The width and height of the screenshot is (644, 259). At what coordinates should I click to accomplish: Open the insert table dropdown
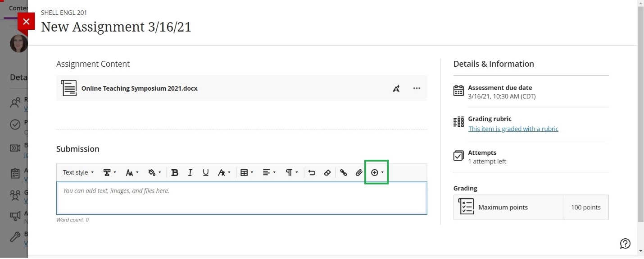click(246, 172)
